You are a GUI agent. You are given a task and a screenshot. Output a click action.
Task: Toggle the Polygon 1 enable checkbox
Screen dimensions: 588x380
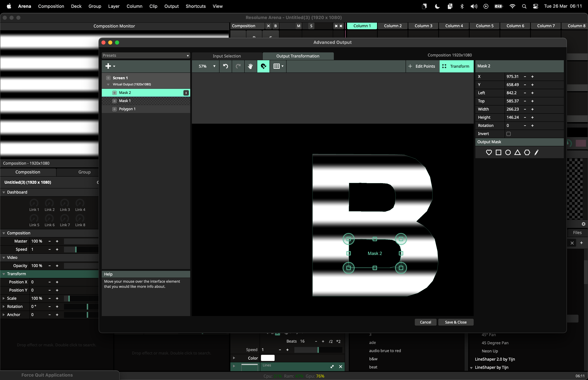pos(115,109)
